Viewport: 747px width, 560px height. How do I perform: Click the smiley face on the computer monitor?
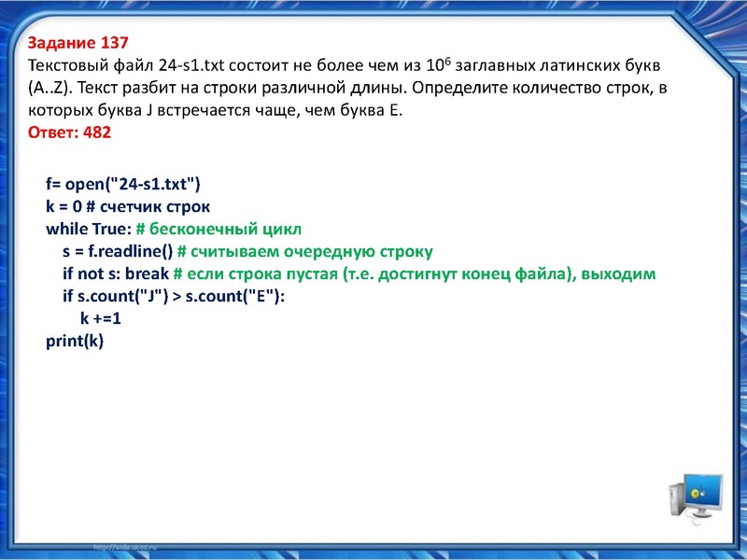pos(695,494)
